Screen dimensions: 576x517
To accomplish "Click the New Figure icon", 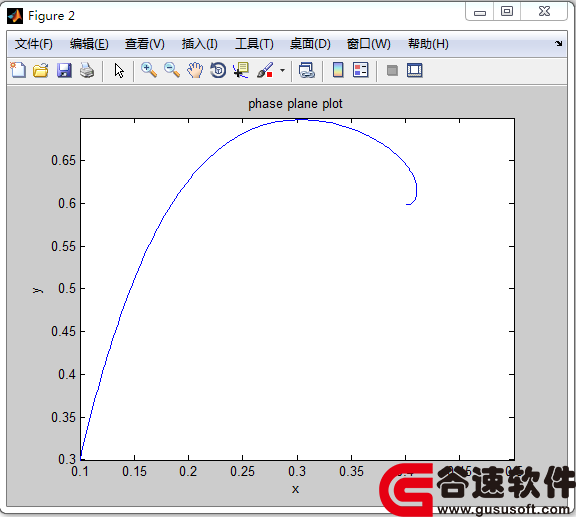I will [x=18, y=70].
